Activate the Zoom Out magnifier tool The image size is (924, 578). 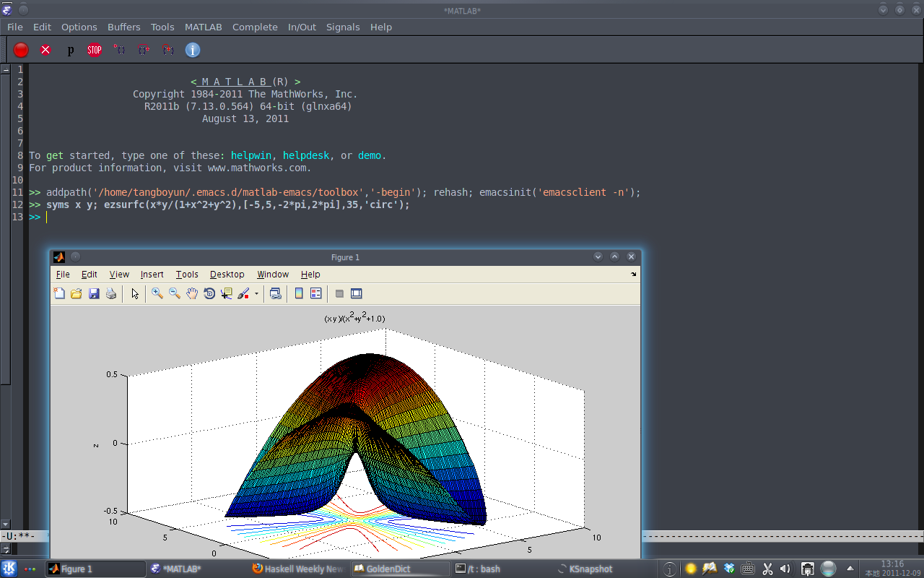click(x=174, y=293)
